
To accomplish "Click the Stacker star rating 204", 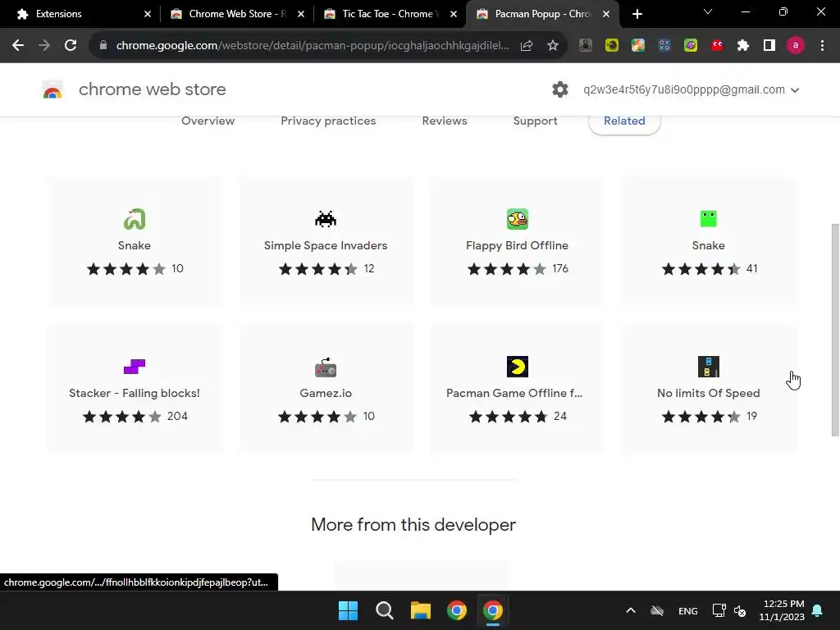I will pos(135,416).
